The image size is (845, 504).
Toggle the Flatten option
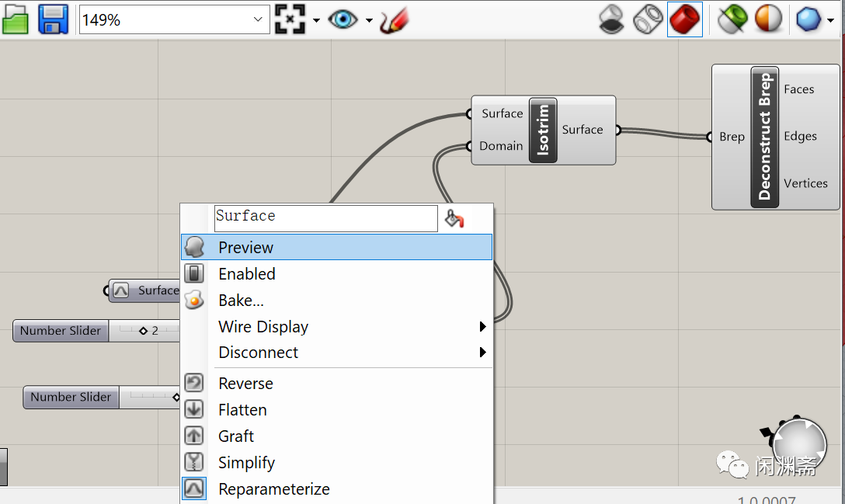tap(337, 410)
